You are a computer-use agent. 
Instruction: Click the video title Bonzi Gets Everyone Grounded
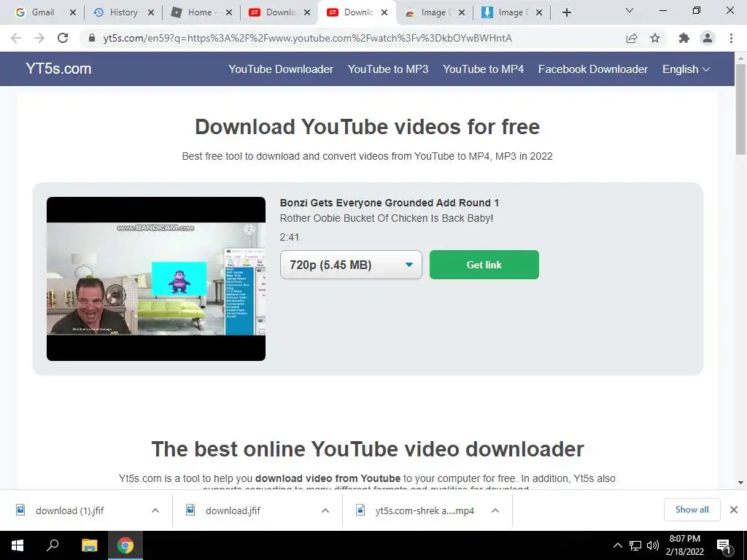(390, 203)
